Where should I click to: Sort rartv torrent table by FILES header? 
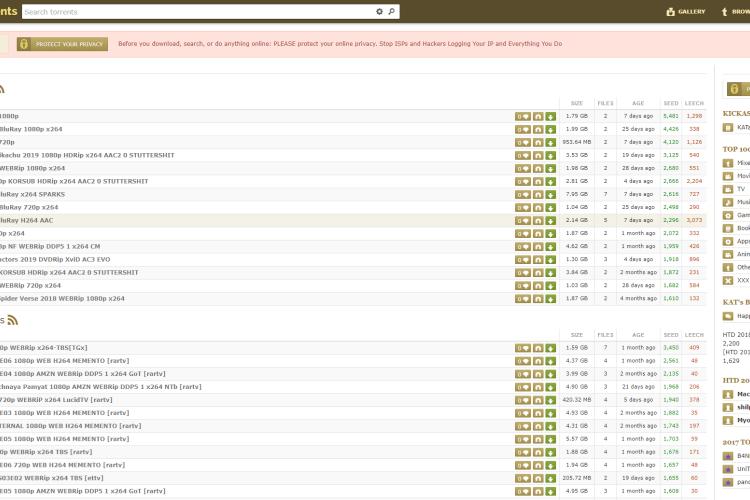(x=605, y=335)
